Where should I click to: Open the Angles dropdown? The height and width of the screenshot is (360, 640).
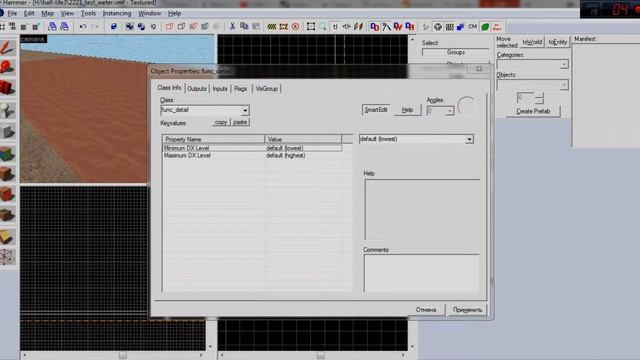[449, 111]
